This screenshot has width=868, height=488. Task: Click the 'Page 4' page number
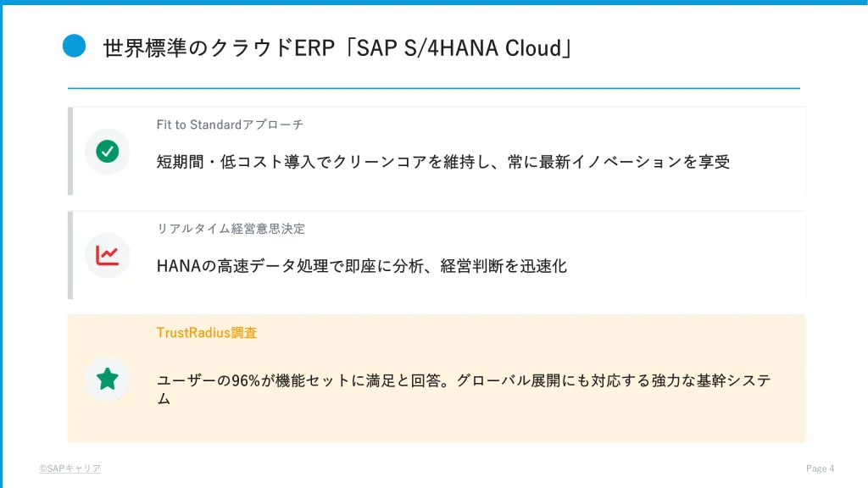point(820,469)
